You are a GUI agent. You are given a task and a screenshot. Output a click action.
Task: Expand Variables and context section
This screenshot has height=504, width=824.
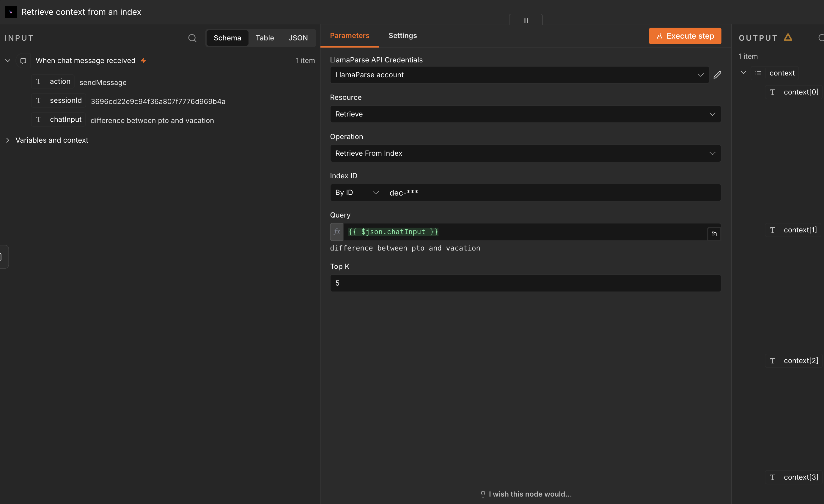[x=8, y=140]
